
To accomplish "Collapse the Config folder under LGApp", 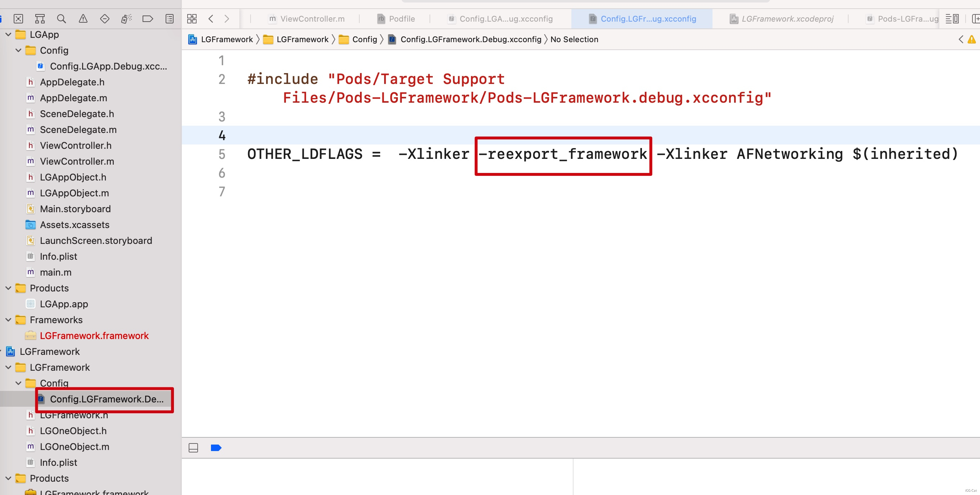I will [18, 50].
